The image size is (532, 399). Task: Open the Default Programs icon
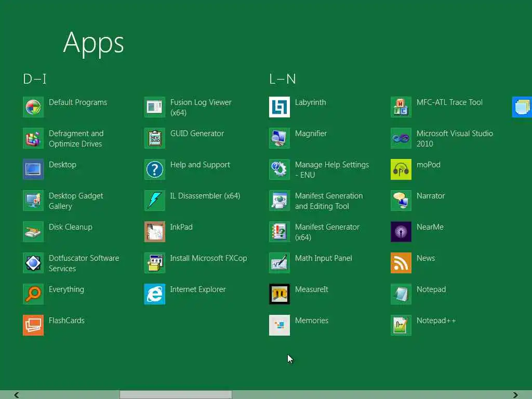[x=33, y=107]
